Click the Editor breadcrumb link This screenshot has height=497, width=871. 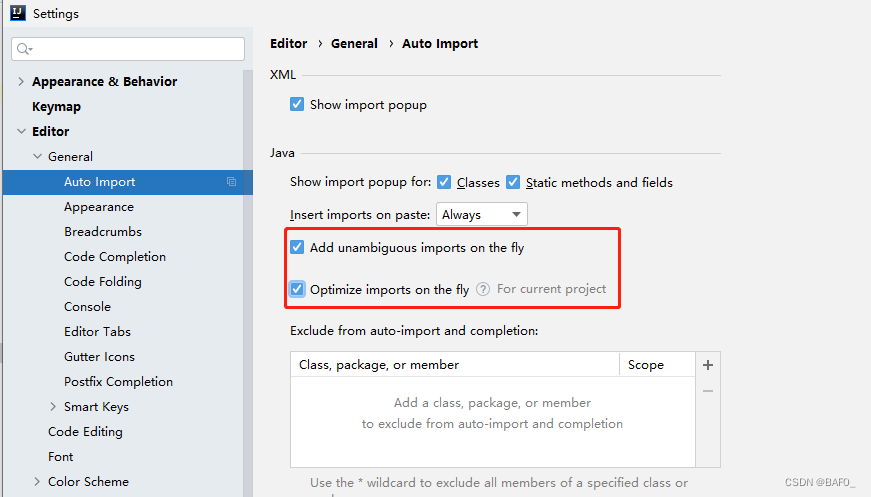(288, 43)
